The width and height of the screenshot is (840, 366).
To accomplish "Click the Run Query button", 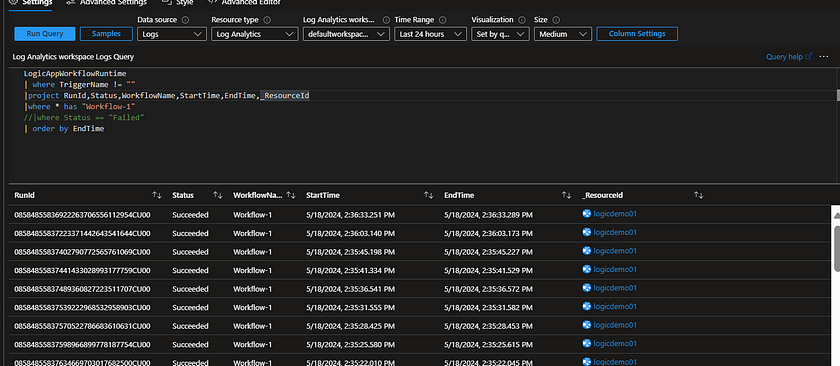I will [x=45, y=34].
